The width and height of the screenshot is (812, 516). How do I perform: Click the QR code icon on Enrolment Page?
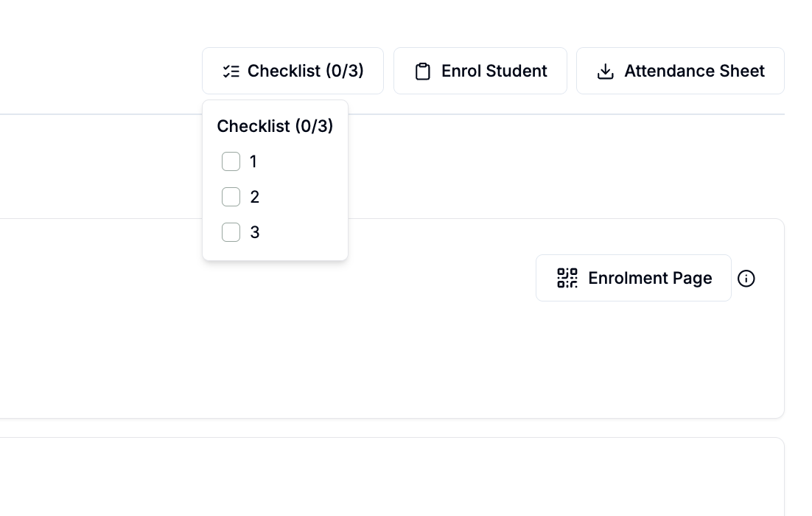tap(567, 278)
